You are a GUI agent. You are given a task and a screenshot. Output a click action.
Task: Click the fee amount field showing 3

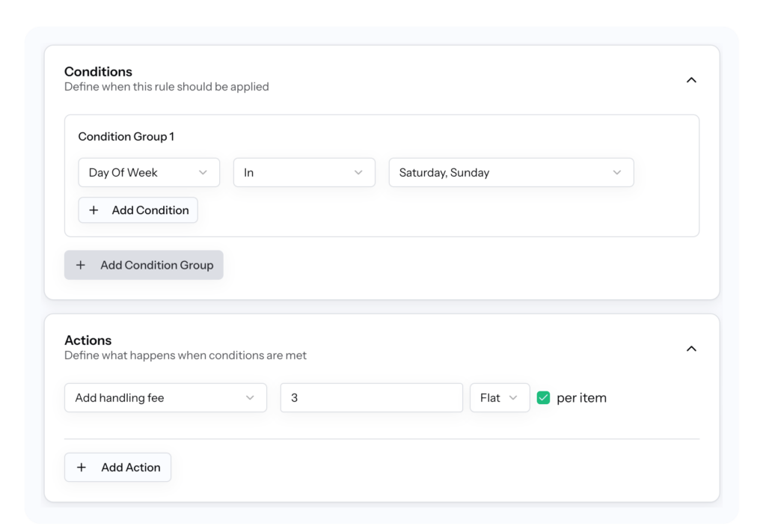371,397
